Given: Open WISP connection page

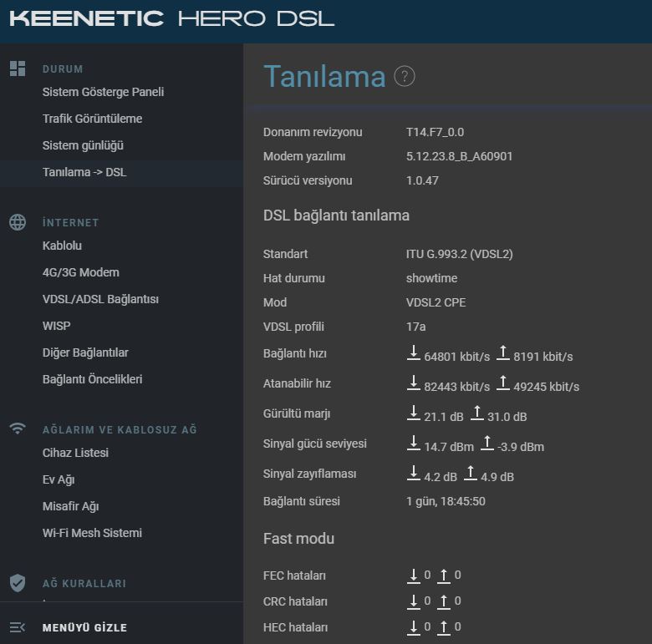Looking at the screenshot, I should click(x=57, y=326).
